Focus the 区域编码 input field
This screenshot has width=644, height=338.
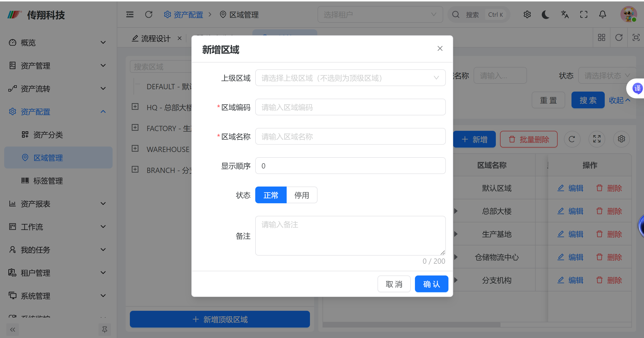tap(350, 107)
